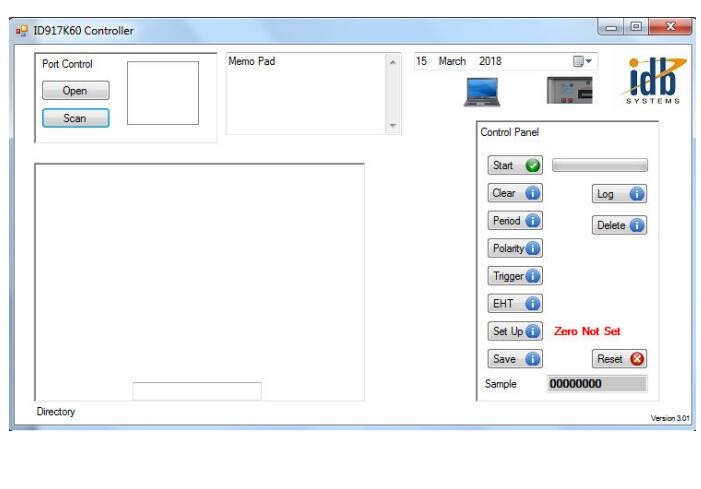701x489 pixels.
Task: Click the progress bar beside Start
Action: [x=599, y=166]
